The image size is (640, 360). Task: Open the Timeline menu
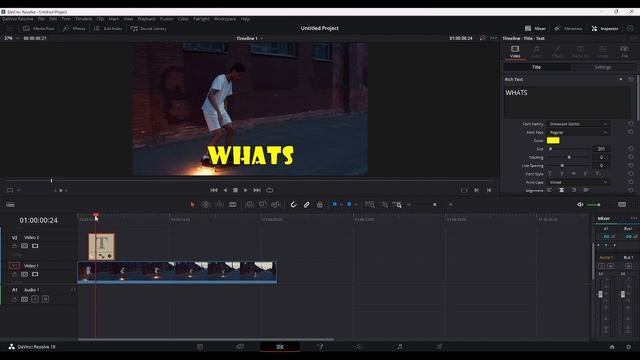coord(83,19)
